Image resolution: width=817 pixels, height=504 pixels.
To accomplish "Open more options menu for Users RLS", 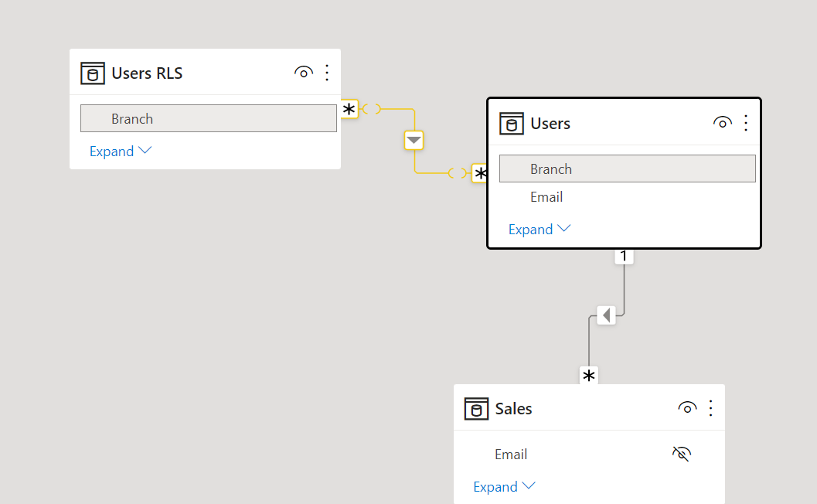I will click(327, 73).
